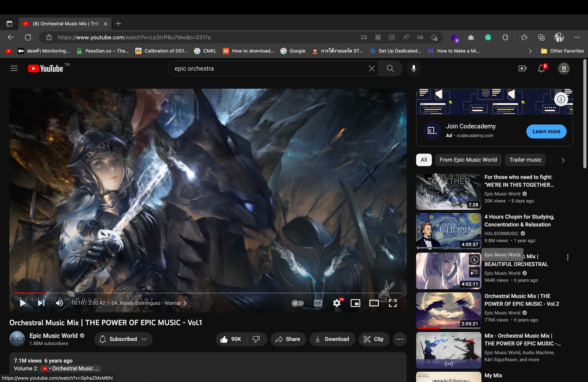Open Orchestral Music Mix Vol.2 thumbnail
The height and width of the screenshot is (382, 588).
[449, 310]
